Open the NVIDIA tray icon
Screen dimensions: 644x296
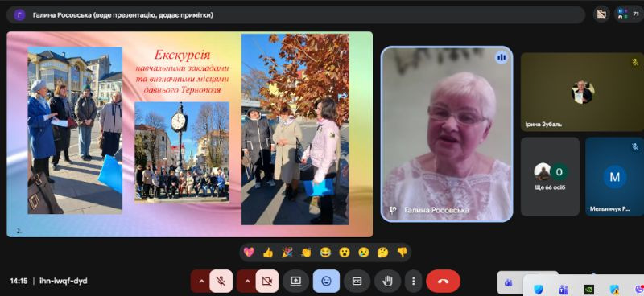(588, 290)
